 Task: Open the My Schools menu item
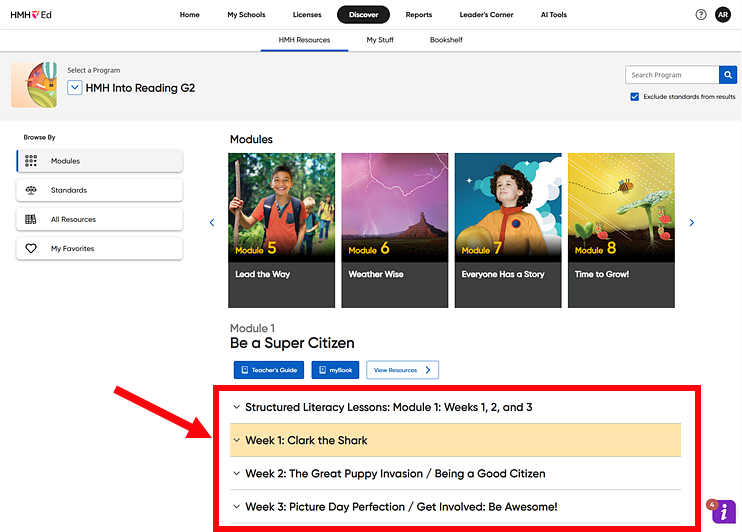point(246,15)
